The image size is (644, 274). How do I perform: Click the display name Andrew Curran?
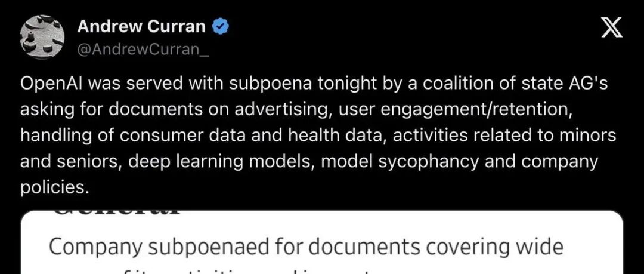pos(141,27)
